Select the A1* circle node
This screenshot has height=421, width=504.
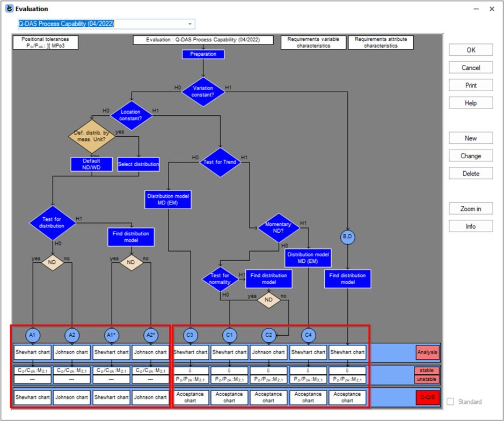click(x=111, y=335)
